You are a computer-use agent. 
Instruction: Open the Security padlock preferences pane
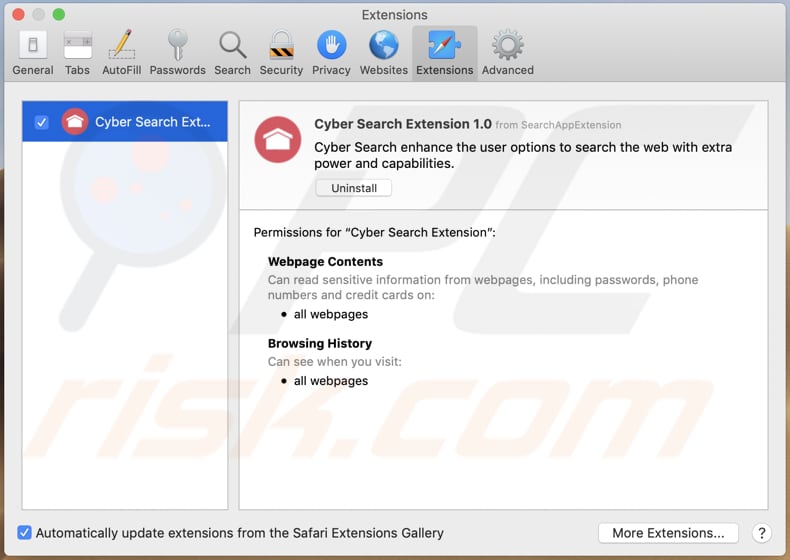pos(281,52)
